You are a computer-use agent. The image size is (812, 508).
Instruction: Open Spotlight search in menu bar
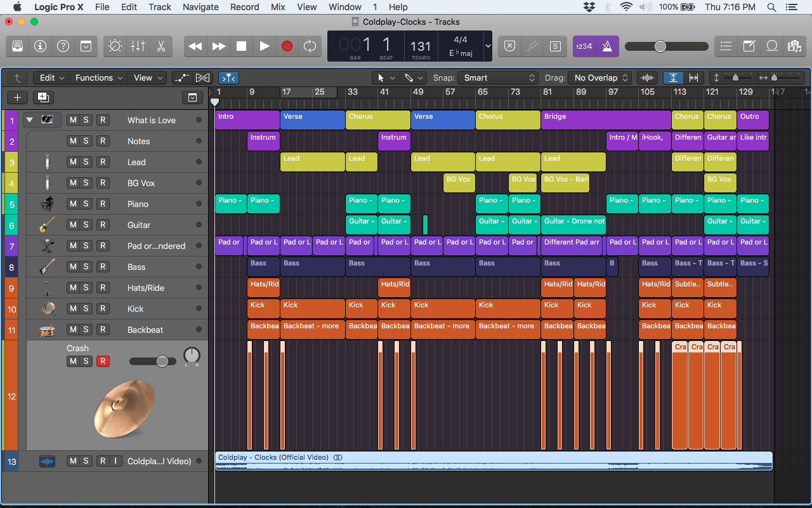[x=772, y=7]
